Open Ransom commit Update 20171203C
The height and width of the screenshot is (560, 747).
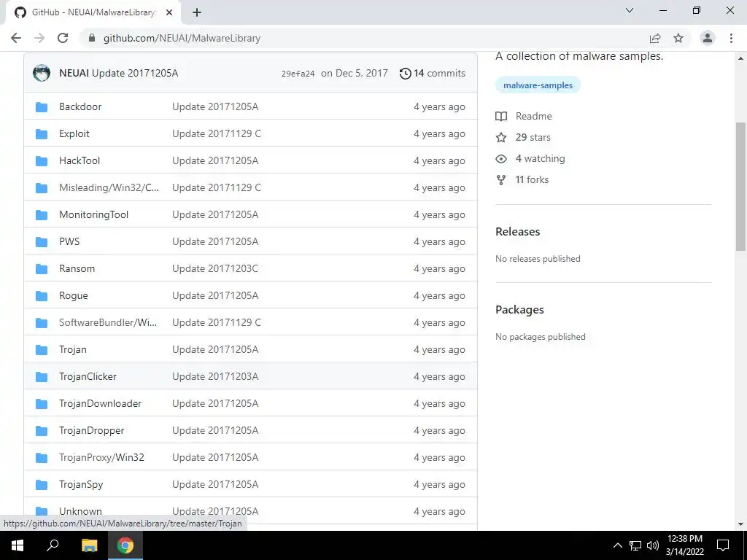(x=215, y=268)
